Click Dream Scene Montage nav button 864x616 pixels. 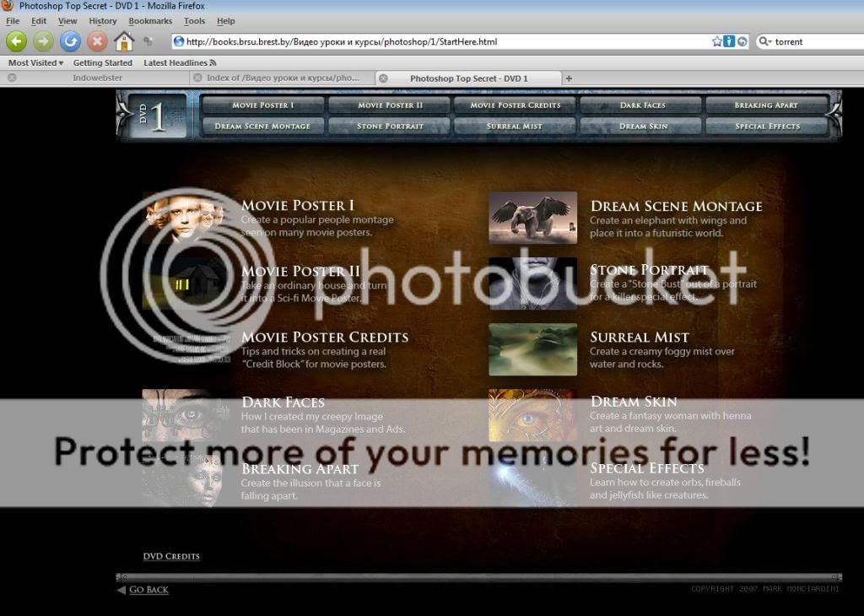pos(263,127)
